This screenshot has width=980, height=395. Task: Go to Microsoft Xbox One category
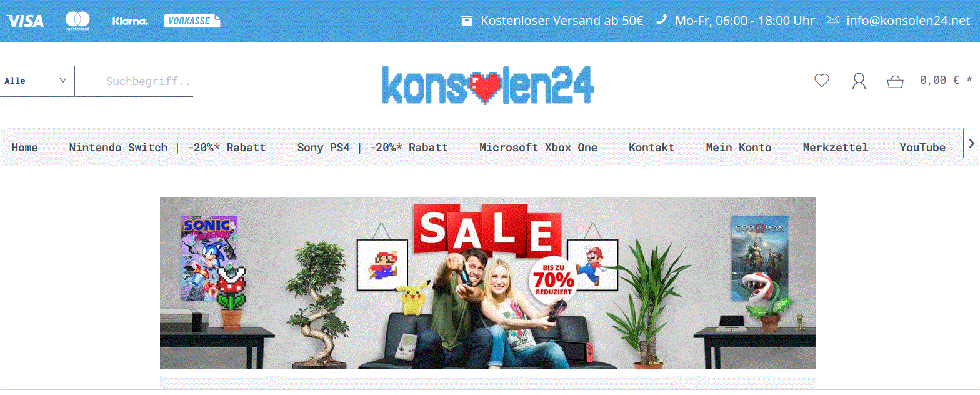pos(538,147)
